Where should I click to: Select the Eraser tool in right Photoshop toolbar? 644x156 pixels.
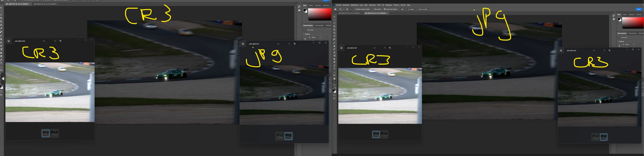tap(334, 52)
